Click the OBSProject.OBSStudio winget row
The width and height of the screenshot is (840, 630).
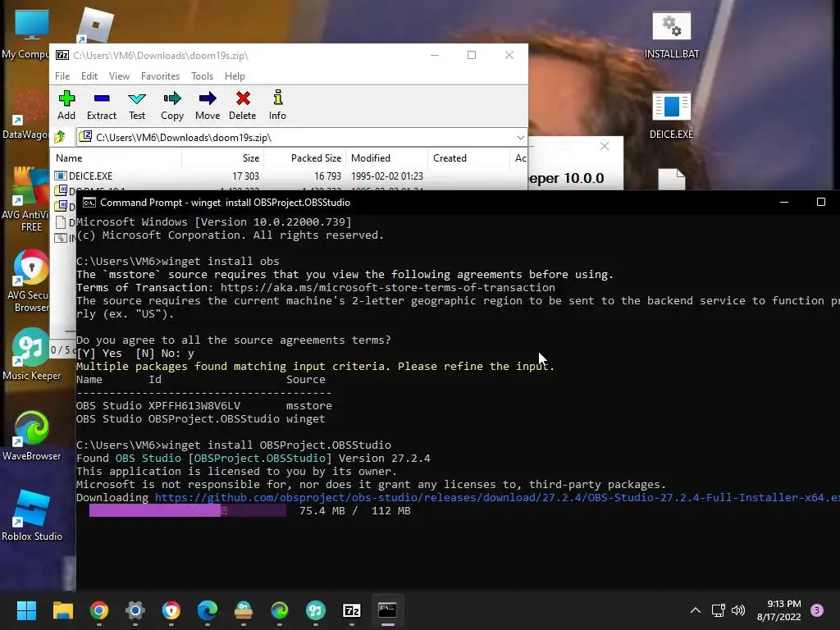click(200, 418)
